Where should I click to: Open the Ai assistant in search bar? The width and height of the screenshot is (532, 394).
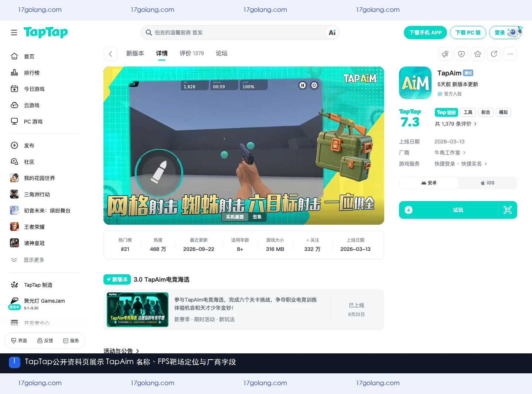click(x=332, y=33)
